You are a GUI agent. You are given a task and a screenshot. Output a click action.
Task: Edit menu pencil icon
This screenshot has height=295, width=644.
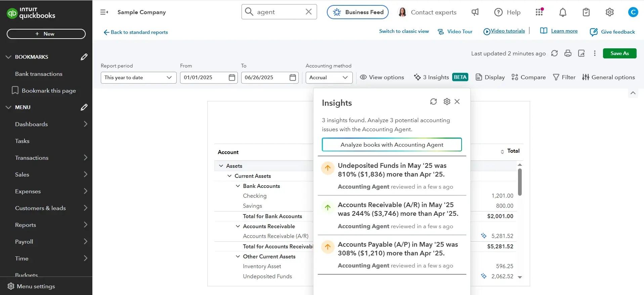(x=84, y=107)
